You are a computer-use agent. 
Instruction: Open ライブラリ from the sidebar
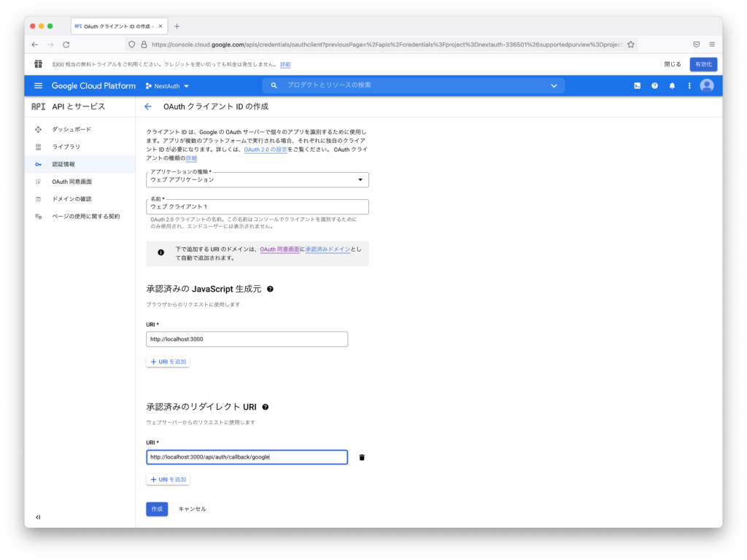70,147
